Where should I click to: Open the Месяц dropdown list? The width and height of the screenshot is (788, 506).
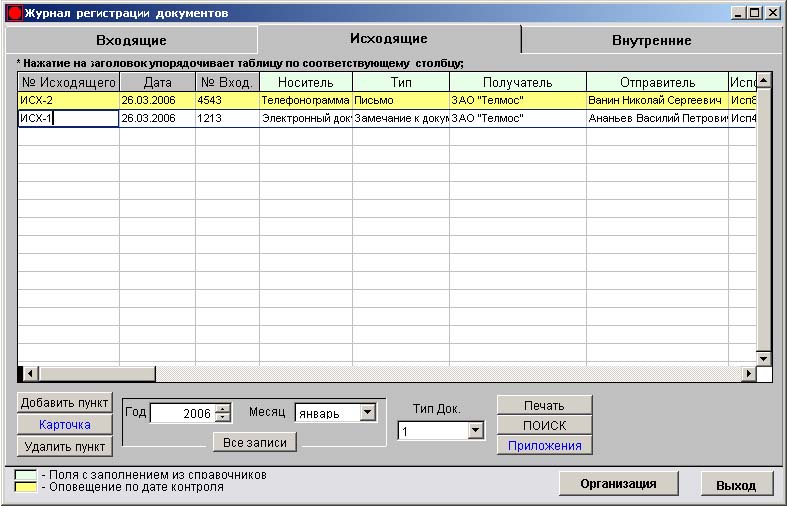pos(367,412)
